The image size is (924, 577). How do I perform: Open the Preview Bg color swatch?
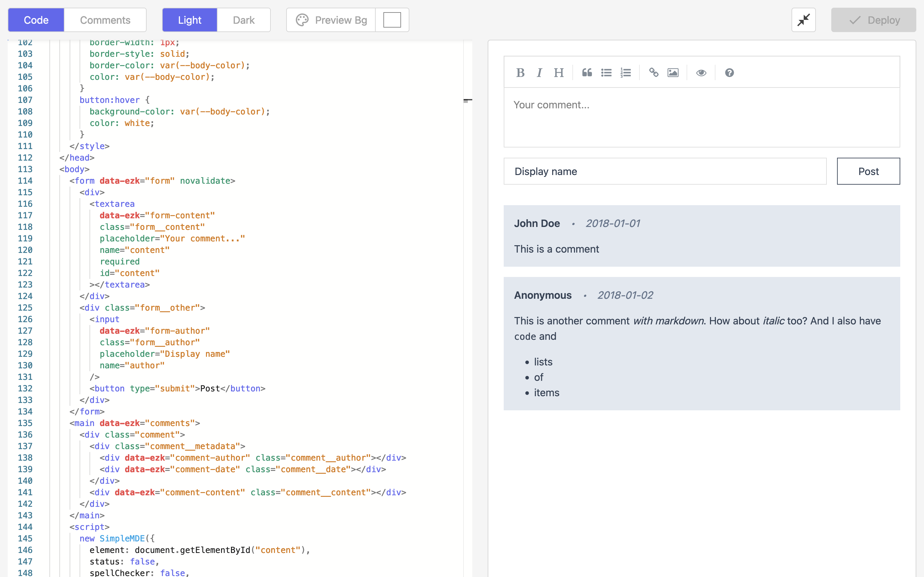(392, 20)
